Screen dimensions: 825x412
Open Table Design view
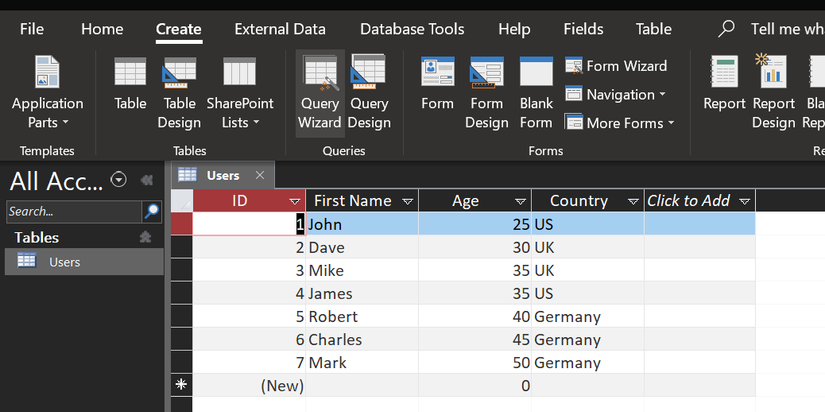coord(179,94)
